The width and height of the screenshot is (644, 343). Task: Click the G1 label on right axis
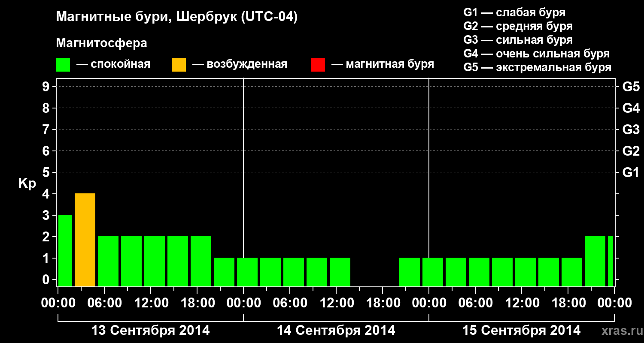pos(631,172)
